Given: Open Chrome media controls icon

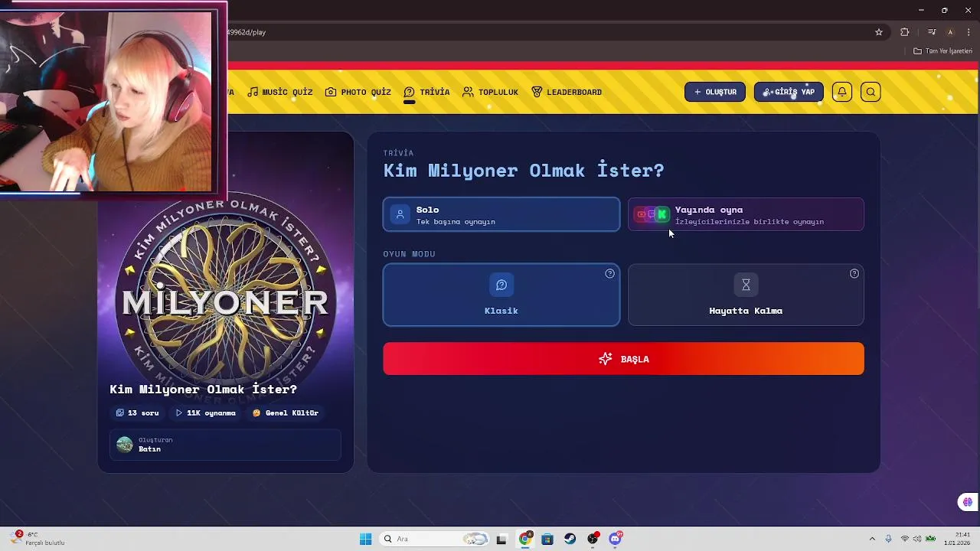Looking at the screenshot, I should 932,32.
